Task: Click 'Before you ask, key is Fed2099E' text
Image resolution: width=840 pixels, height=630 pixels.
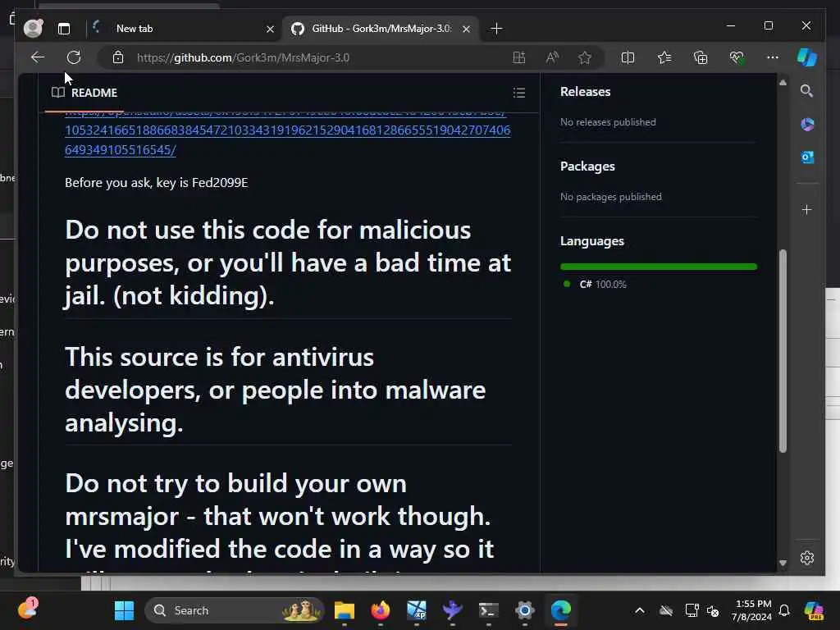Action: 157,183
